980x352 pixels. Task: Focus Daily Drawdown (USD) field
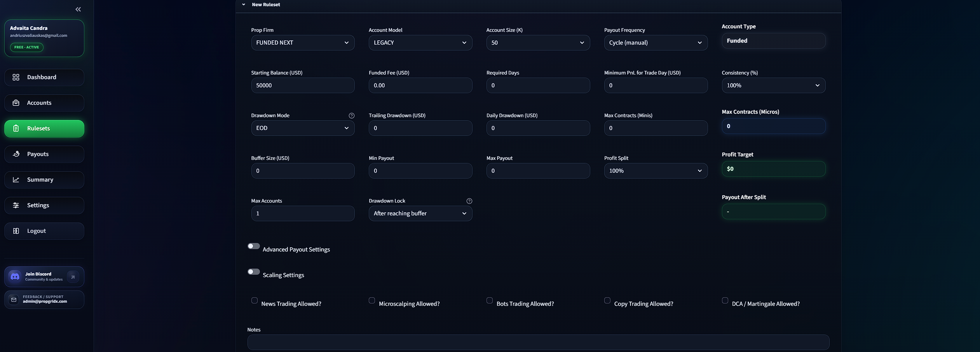pos(538,128)
